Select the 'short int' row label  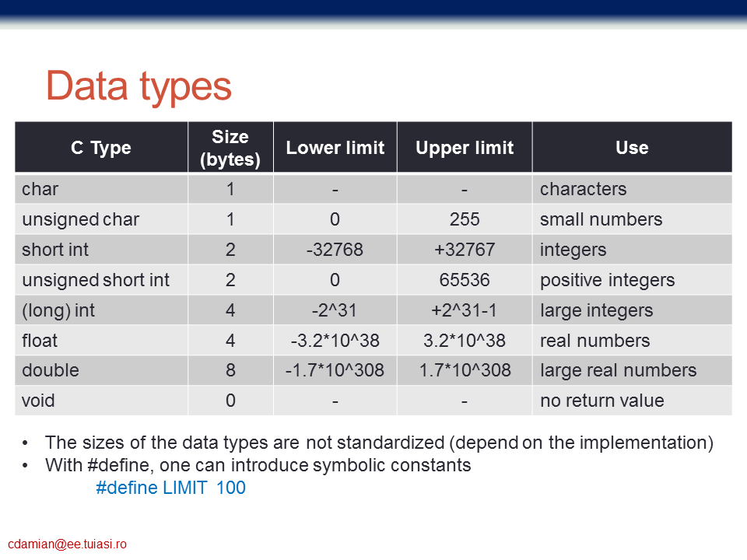pyautogui.click(x=101, y=250)
